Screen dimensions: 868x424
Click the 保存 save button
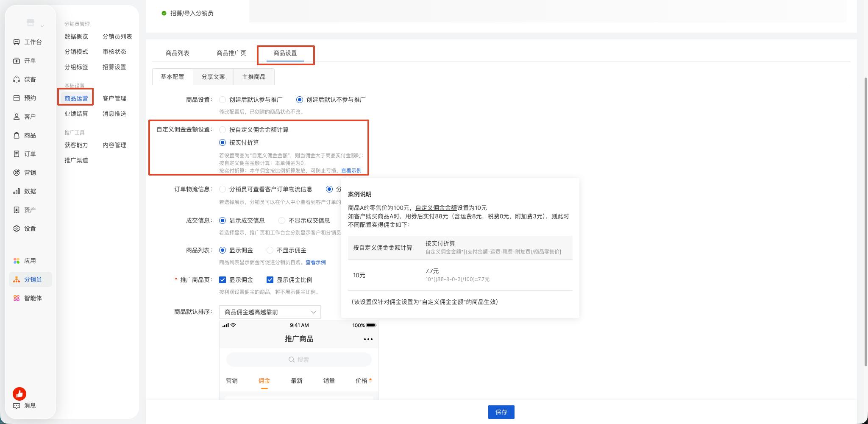tap(501, 412)
